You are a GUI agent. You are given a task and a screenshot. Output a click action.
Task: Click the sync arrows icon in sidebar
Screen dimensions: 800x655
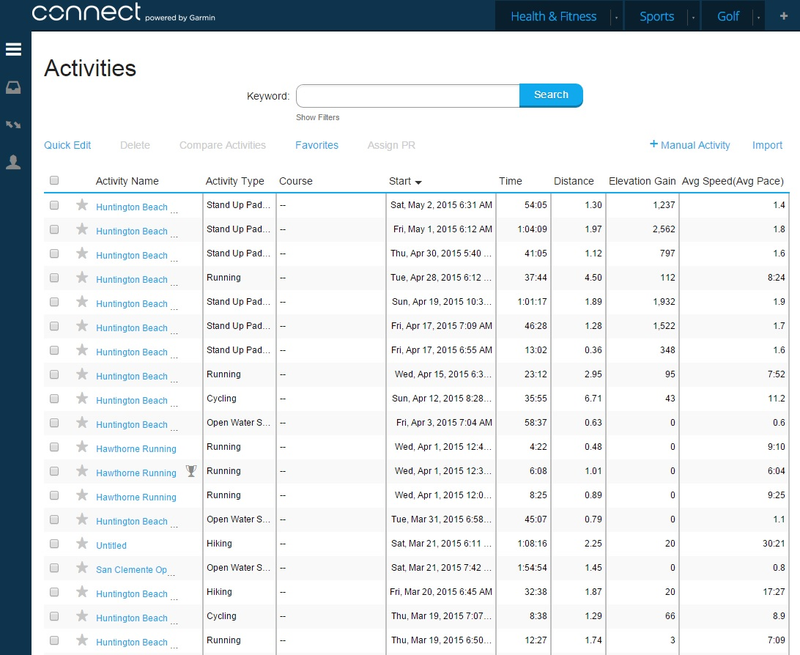[13, 124]
